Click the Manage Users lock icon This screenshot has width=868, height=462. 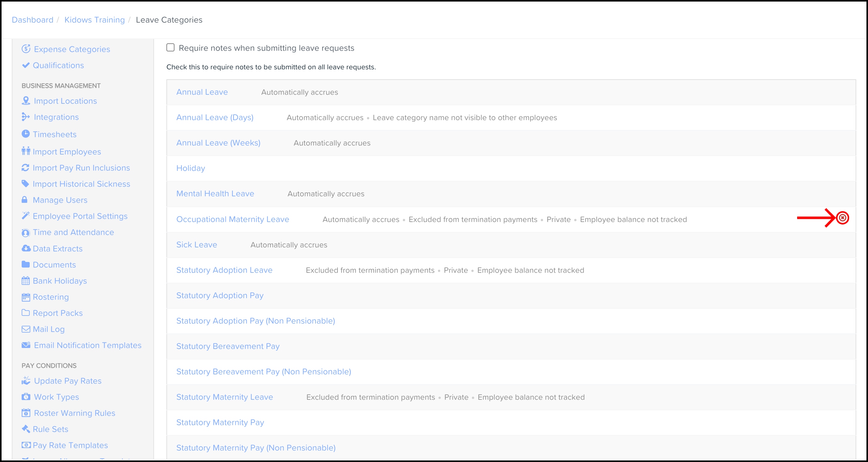pyautogui.click(x=25, y=200)
